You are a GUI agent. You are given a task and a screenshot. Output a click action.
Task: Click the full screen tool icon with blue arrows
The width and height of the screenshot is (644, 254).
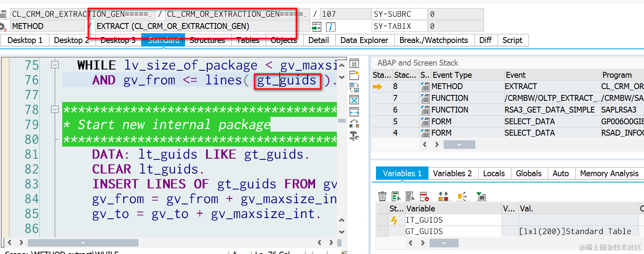tap(354, 100)
